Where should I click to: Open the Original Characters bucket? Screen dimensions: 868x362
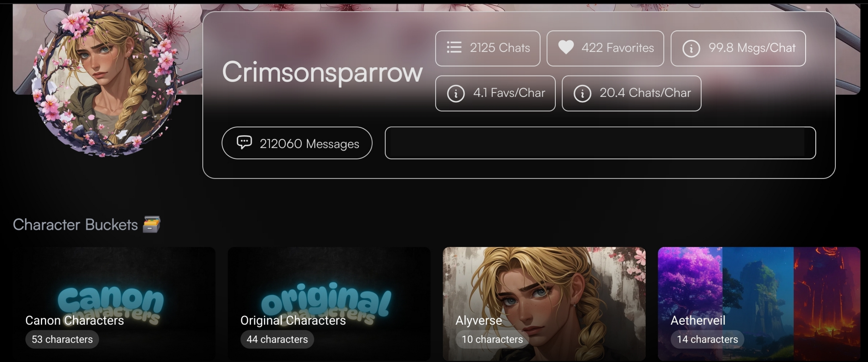tap(329, 303)
